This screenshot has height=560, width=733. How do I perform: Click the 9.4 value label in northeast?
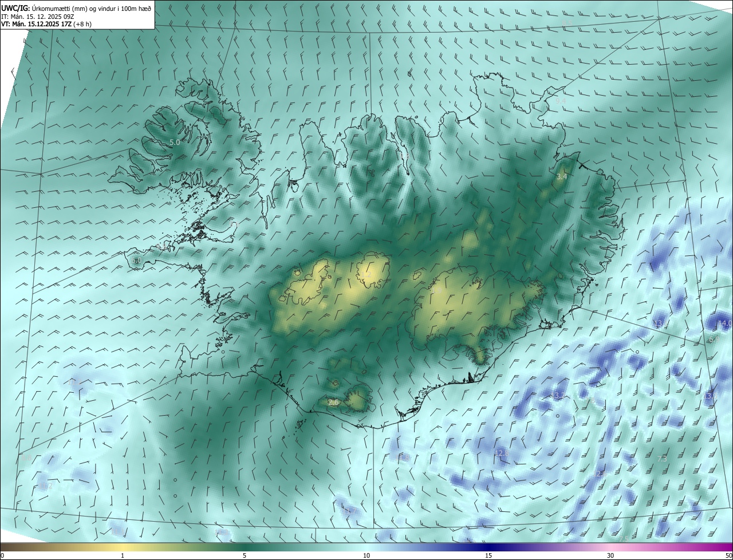coord(561,101)
